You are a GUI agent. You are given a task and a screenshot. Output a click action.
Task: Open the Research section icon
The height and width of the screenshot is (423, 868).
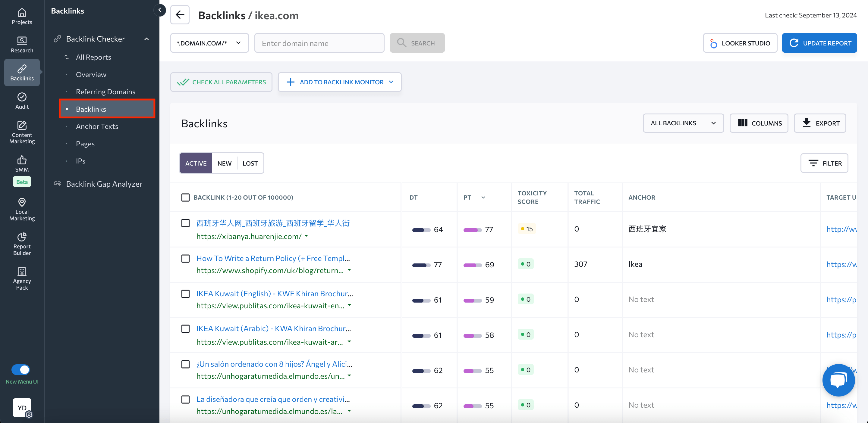point(22,41)
